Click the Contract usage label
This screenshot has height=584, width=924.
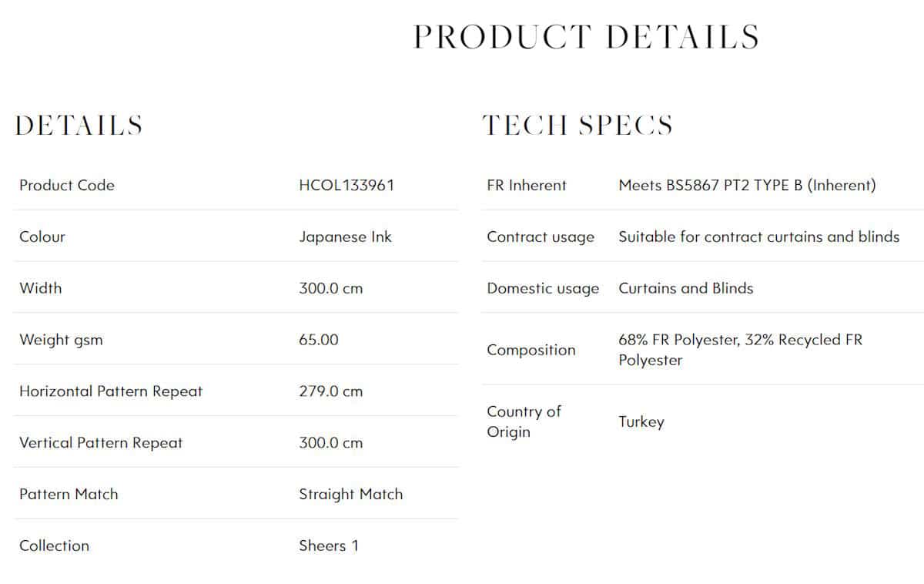tap(541, 237)
